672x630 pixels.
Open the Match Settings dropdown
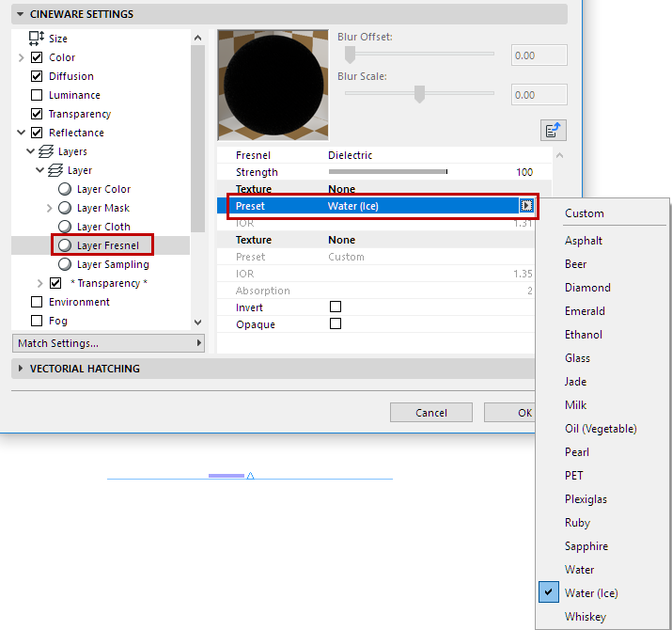coord(108,343)
